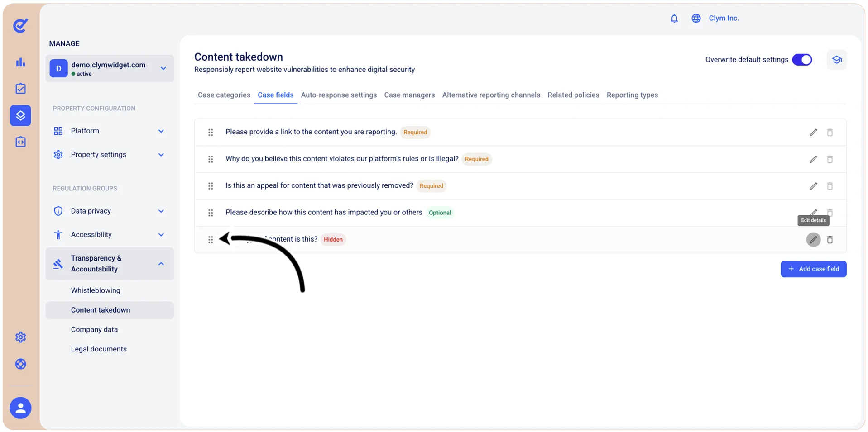
Task: Open the Case managers tab
Action: coord(409,95)
